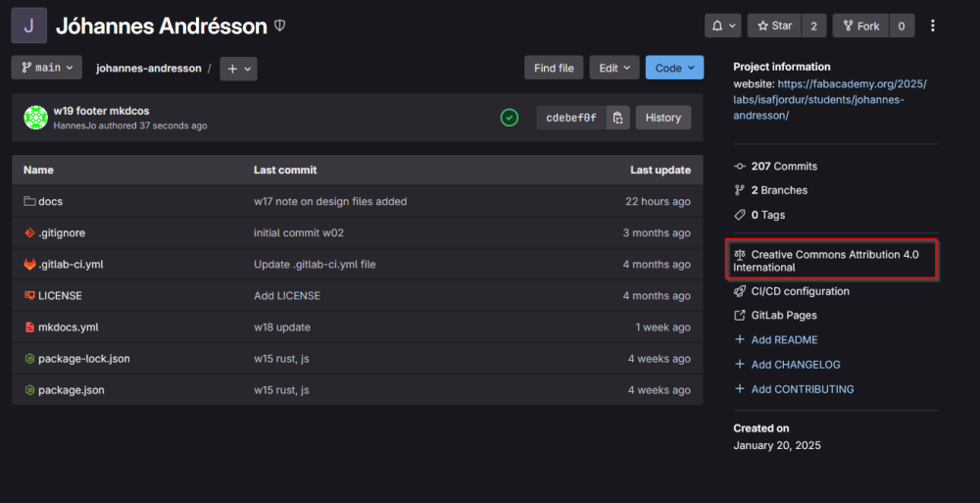The image size is (980, 503).
Task: Click the external-link icon beside GitLab Pages
Action: [x=739, y=316]
